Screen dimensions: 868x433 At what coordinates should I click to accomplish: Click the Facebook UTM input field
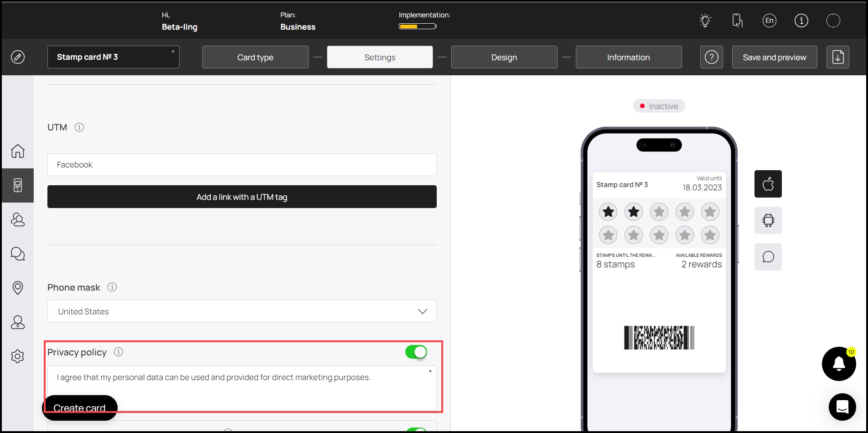click(x=242, y=165)
